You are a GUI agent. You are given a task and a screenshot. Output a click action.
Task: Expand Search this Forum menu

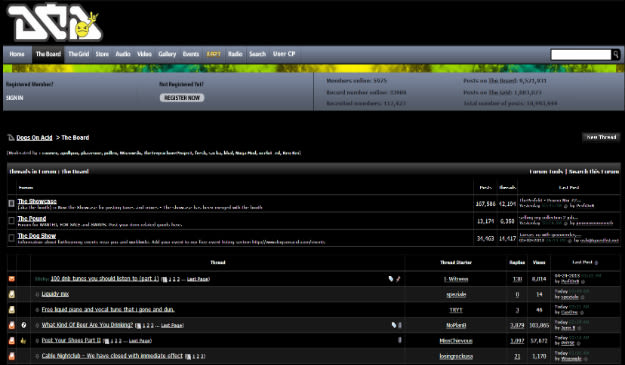coord(594,171)
